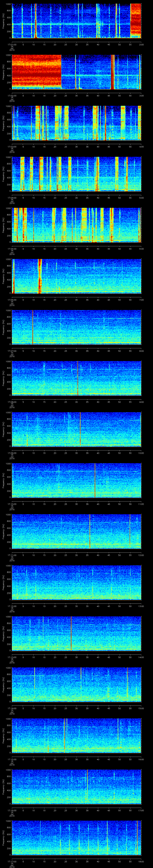Click the 14:00 end time label

[141, 657]
